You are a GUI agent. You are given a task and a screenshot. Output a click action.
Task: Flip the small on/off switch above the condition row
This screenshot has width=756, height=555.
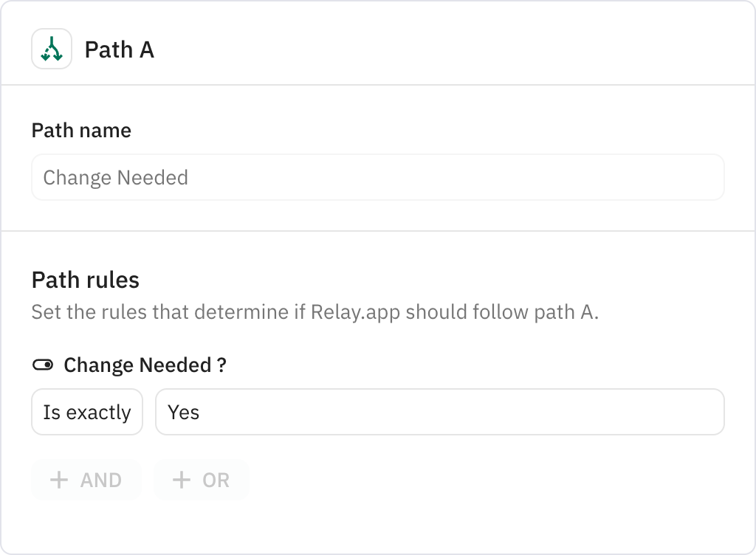point(44,364)
